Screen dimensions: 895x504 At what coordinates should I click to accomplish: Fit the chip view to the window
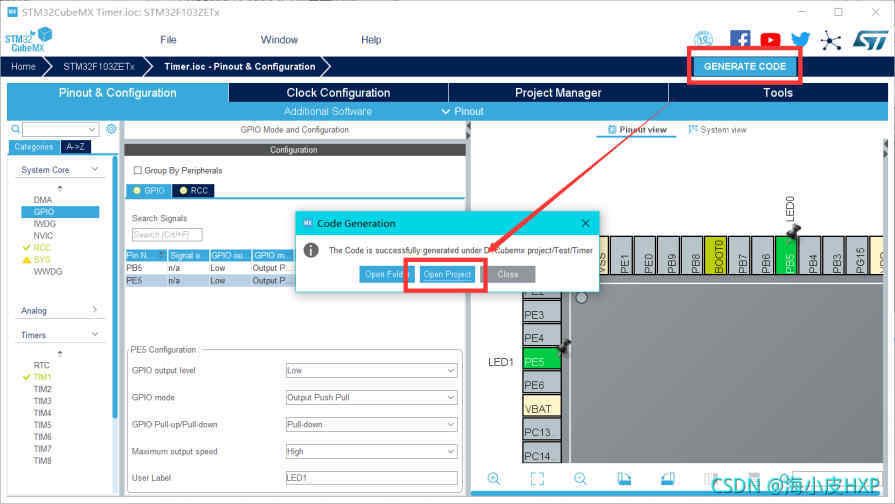537,478
